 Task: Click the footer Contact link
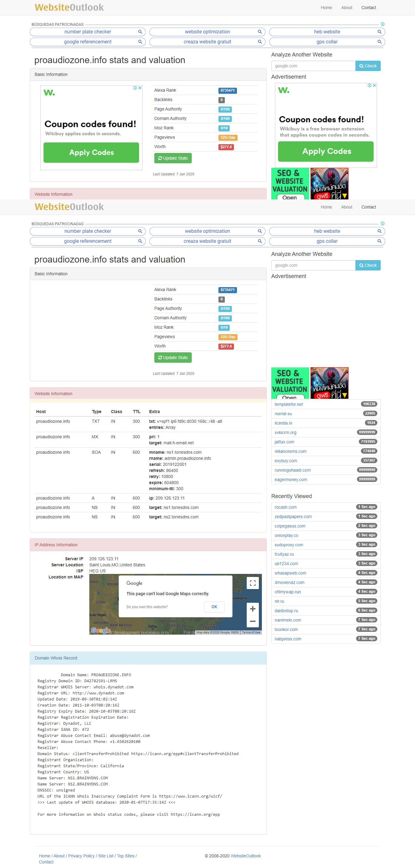coord(46,862)
